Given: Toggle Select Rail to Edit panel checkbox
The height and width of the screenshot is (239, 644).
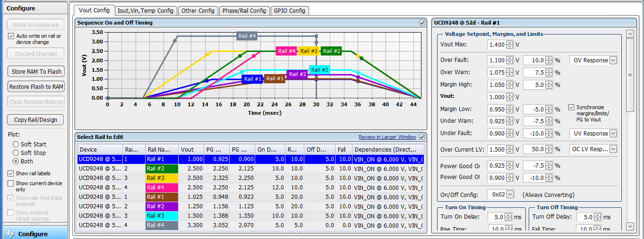Looking at the screenshot, I should [x=422, y=137].
